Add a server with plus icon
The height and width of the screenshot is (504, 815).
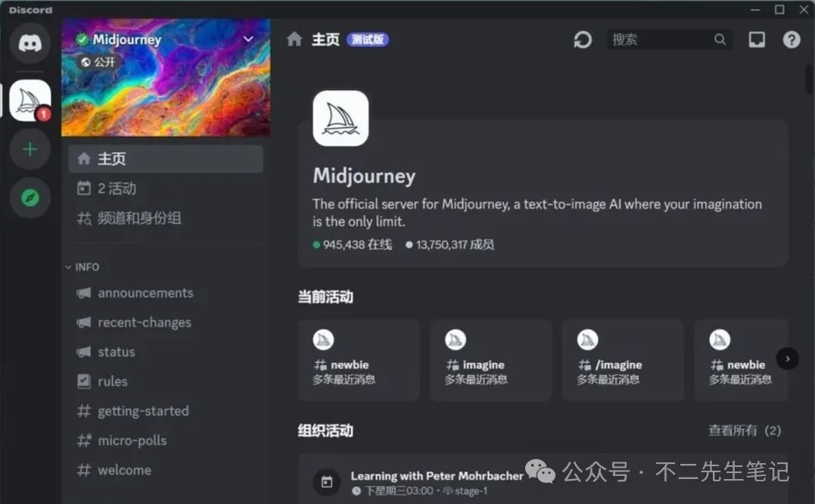pyautogui.click(x=30, y=150)
